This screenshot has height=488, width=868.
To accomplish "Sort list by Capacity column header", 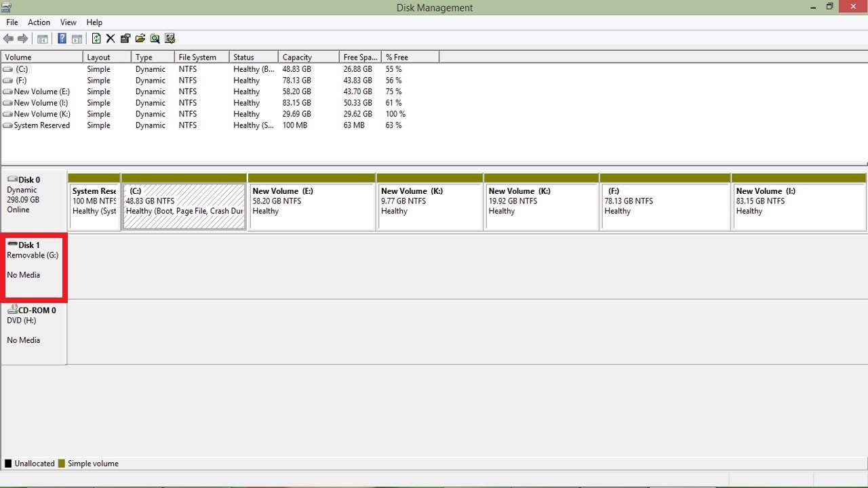I will [297, 58].
